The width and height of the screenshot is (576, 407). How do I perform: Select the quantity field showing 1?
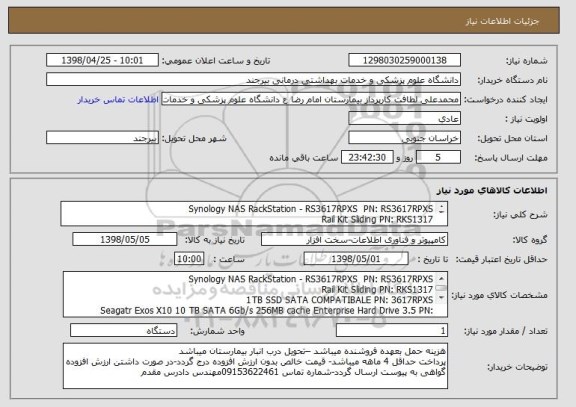(x=392, y=331)
